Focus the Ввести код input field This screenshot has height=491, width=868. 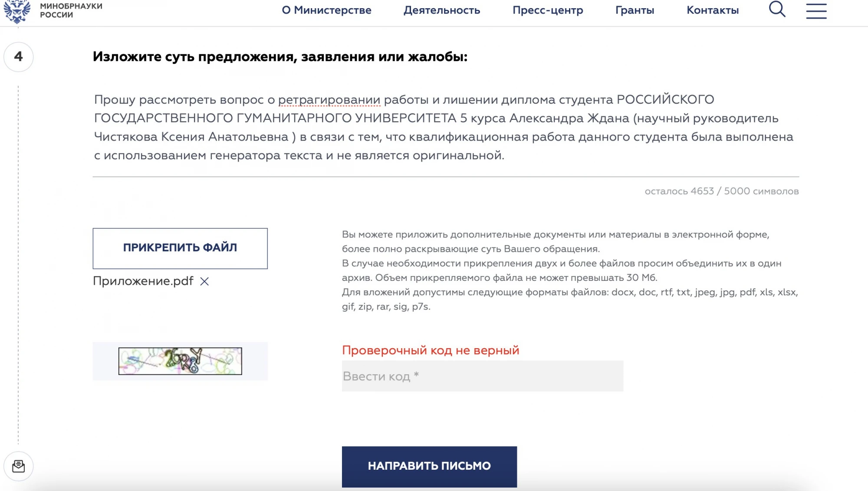(482, 376)
